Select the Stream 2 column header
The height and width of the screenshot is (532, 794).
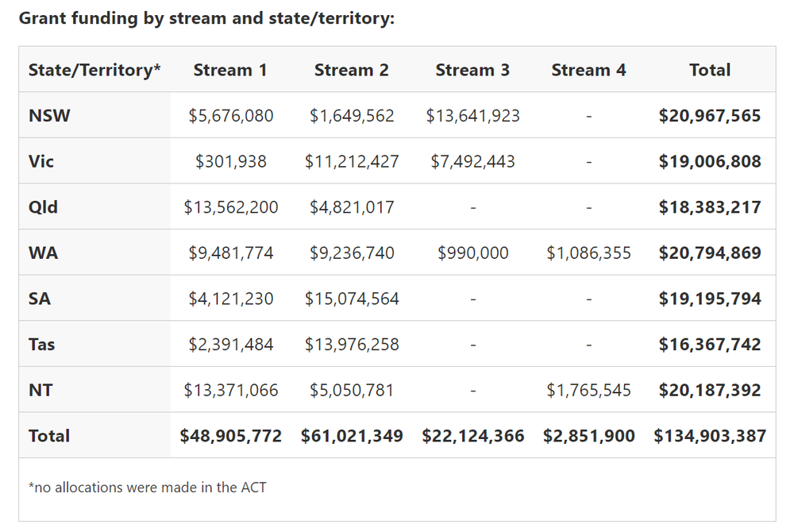coord(352,70)
